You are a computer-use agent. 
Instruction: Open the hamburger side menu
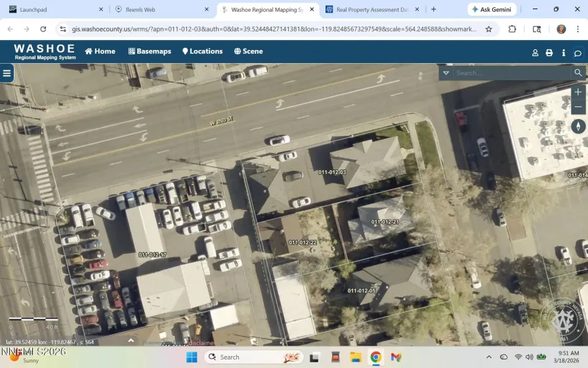(x=7, y=73)
